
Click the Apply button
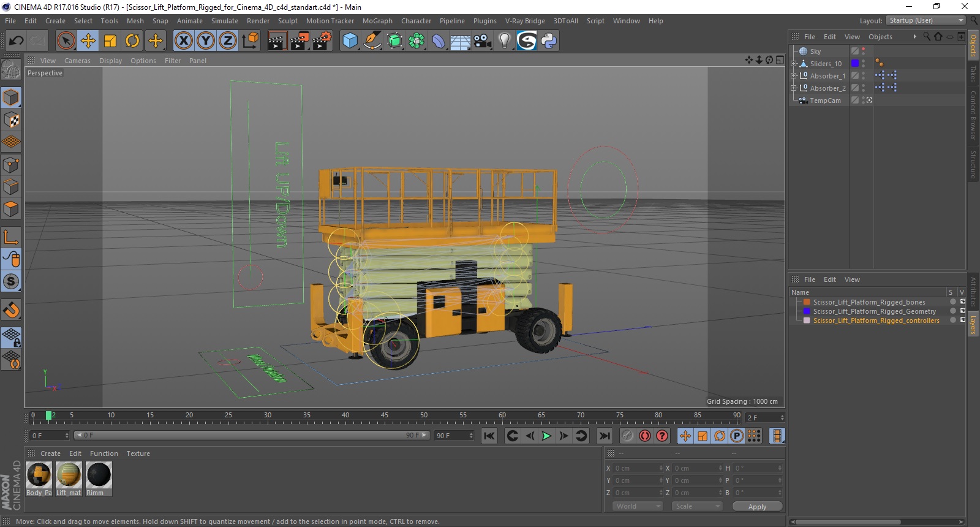757,507
